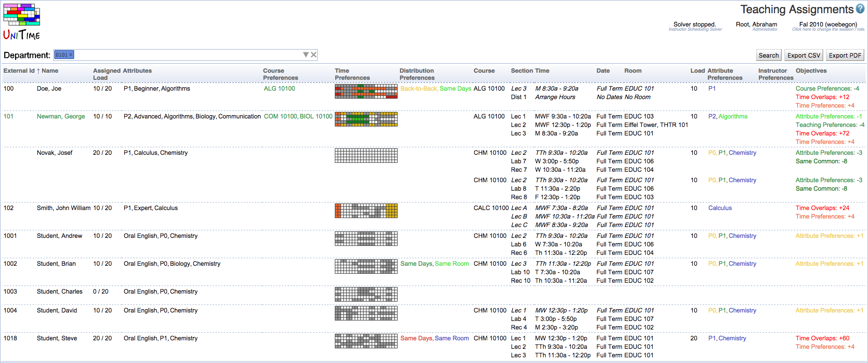
Task: Click Eiffel Tower, THTR 101 room
Action: point(656,125)
